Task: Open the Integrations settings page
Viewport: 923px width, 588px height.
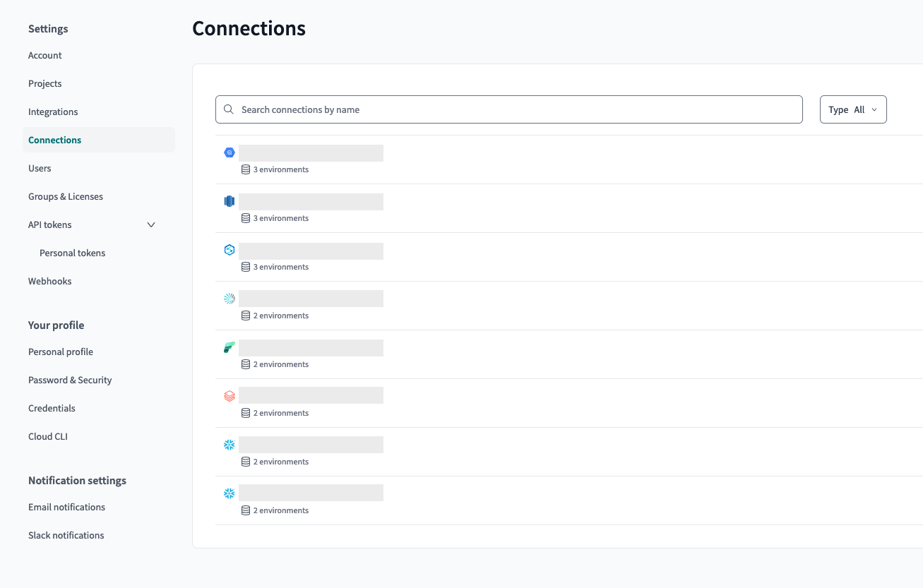Action: pyautogui.click(x=53, y=112)
